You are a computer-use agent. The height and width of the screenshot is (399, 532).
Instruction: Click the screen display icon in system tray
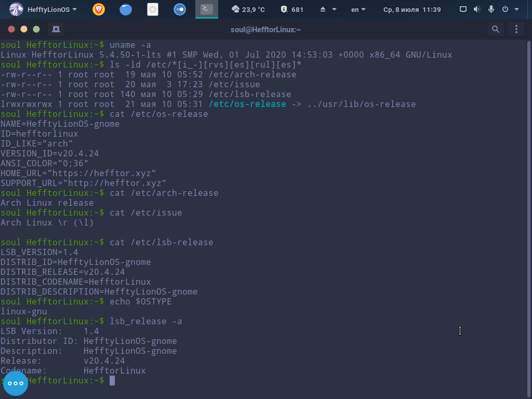click(x=463, y=9)
